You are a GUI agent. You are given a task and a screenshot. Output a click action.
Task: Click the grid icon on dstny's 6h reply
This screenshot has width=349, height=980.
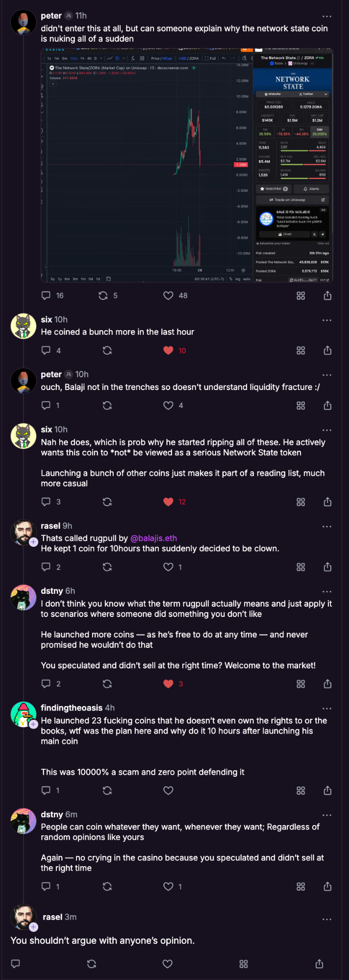click(301, 684)
